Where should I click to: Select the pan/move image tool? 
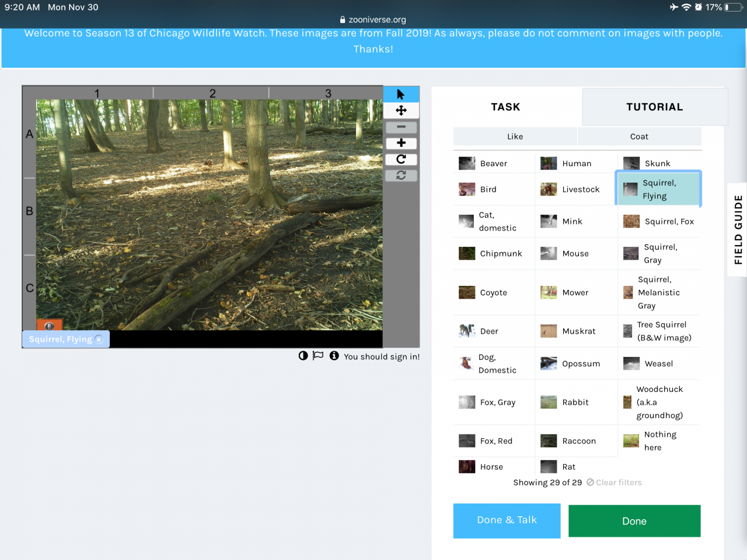coord(401,110)
